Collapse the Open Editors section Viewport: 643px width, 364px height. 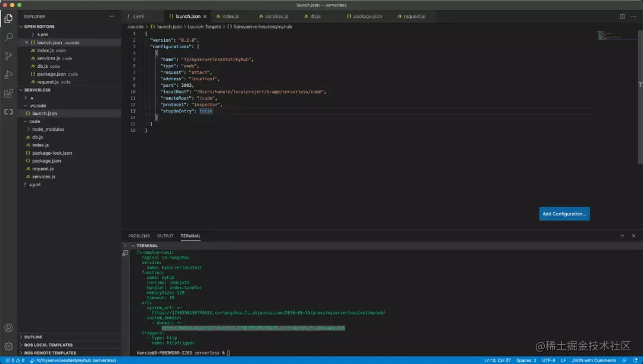(21, 26)
